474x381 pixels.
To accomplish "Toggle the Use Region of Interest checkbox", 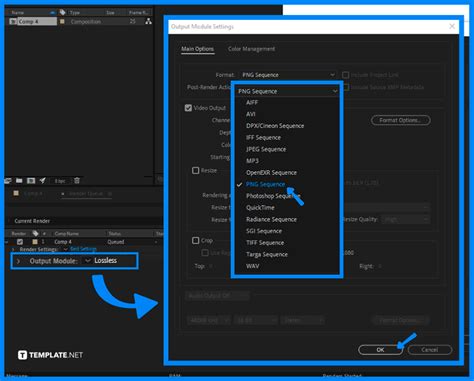I will point(205,253).
